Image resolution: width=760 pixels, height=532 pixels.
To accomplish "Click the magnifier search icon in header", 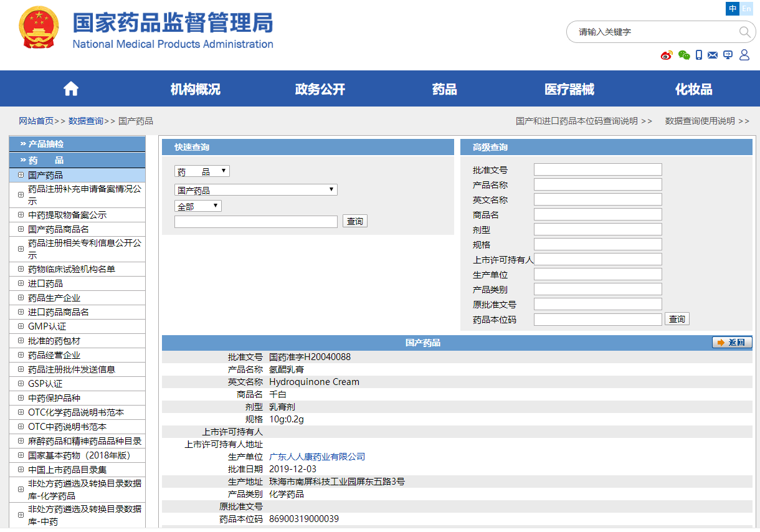I will (x=744, y=32).
